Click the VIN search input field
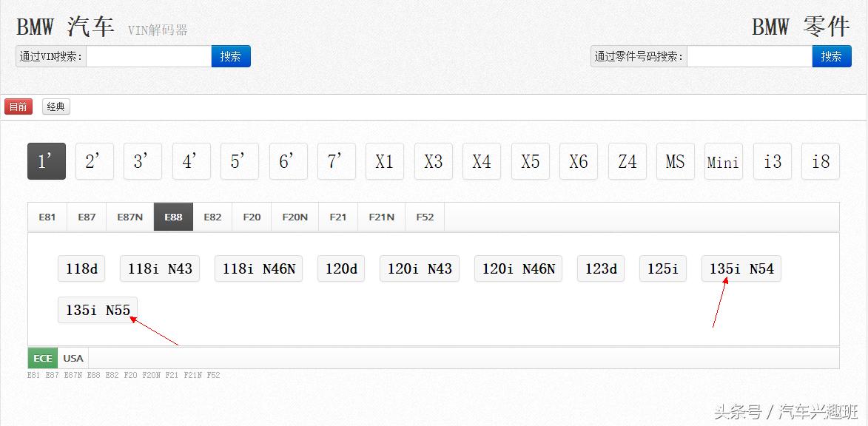The height and width of the screenshot is (426, 868). click(149, 56)
